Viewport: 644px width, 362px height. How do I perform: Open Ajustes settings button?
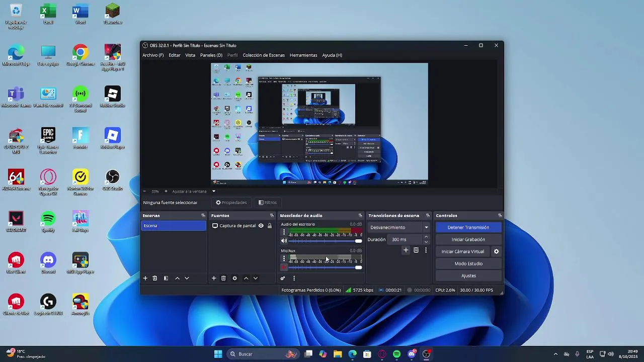[468, 276]
